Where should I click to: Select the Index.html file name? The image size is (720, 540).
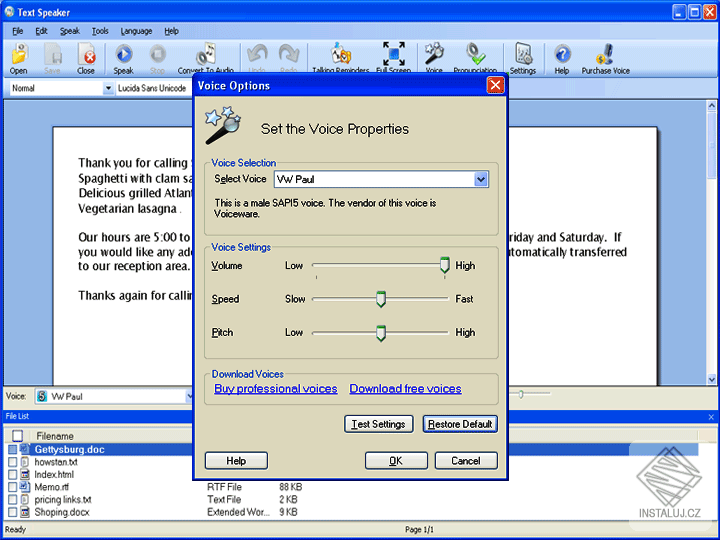pos(54,474)
